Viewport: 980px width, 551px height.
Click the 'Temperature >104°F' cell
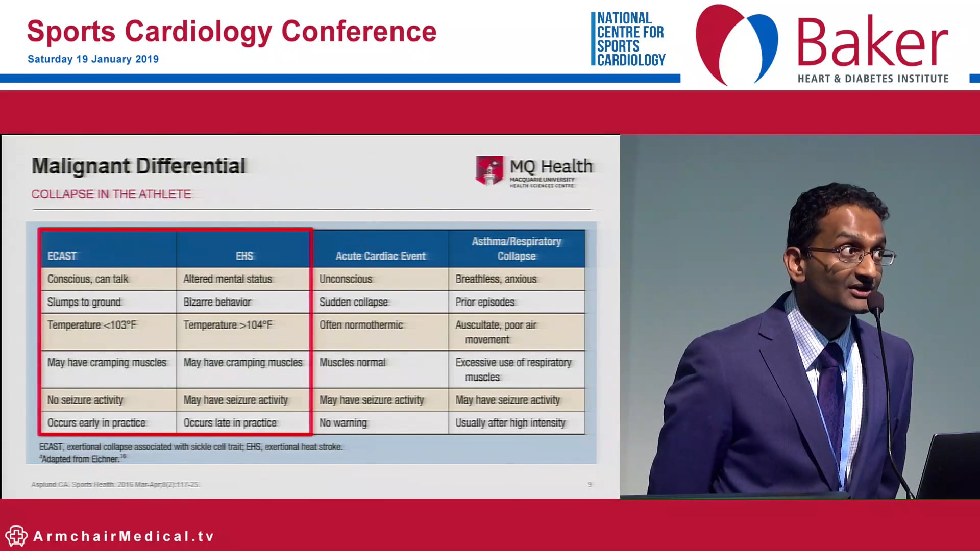pos(228,325)
